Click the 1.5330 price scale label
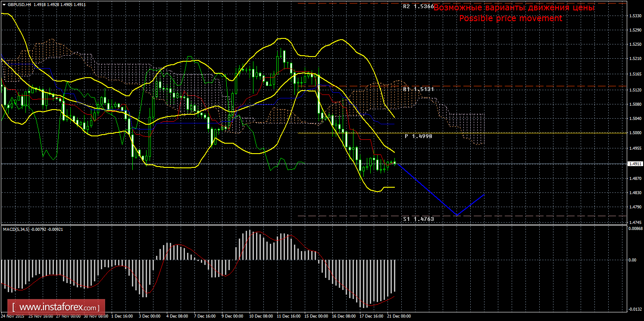Image resolution: width=644 pixels, height=321 pixels. 634,16
